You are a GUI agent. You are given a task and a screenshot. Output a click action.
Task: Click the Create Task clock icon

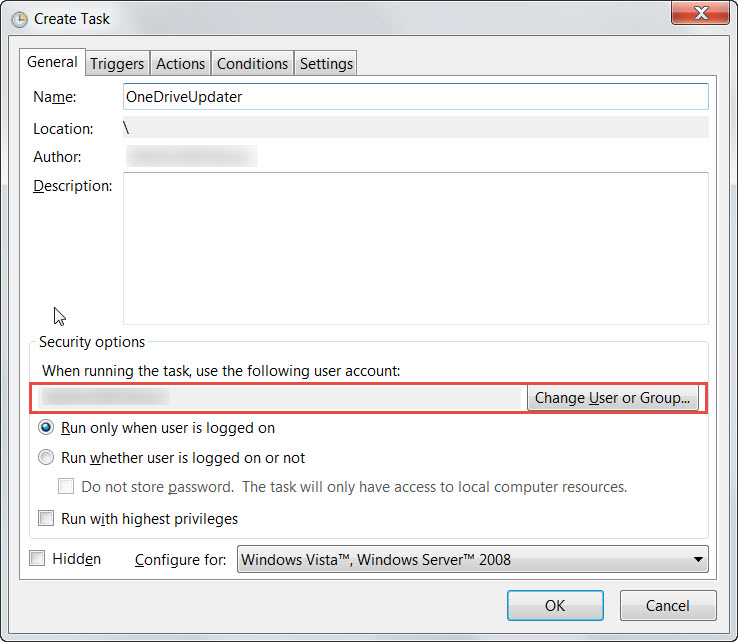(x=19, y=19)
